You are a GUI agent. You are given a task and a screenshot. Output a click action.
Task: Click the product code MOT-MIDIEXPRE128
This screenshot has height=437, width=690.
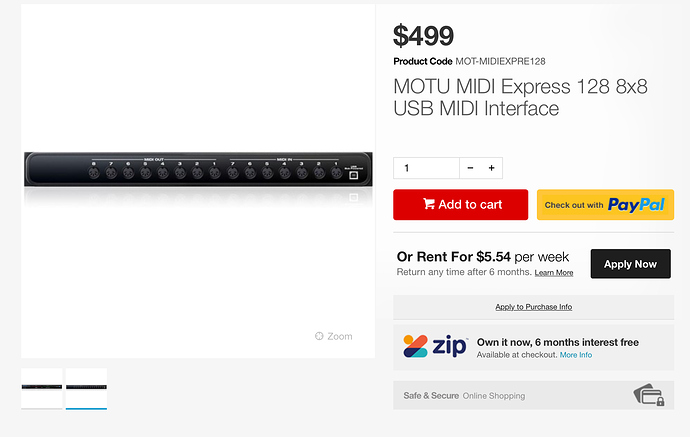(x=500, y=62)
